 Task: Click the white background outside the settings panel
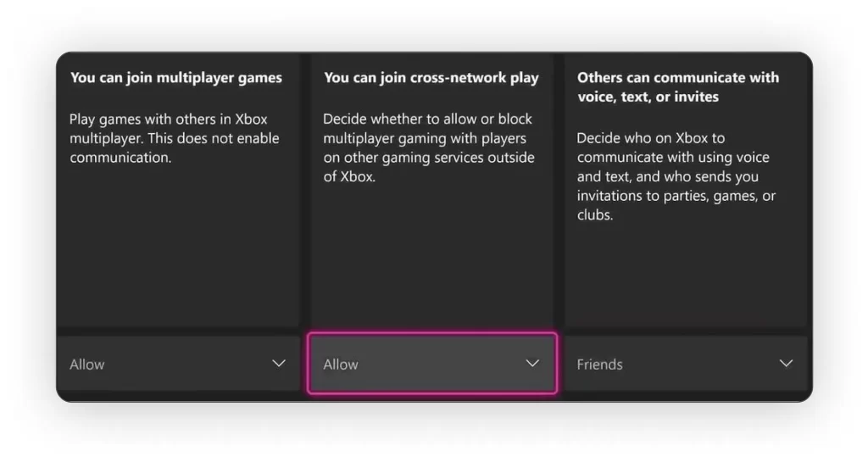point(434,432)
